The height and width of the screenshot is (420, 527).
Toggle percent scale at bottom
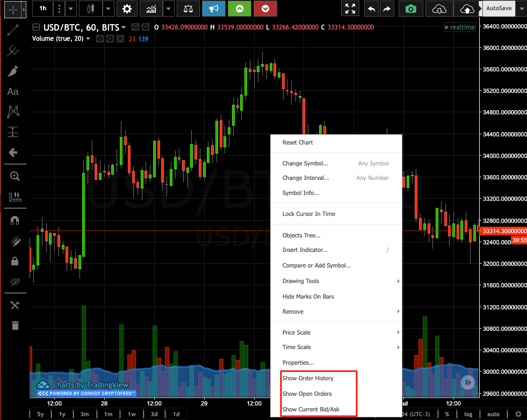(447, 414)
